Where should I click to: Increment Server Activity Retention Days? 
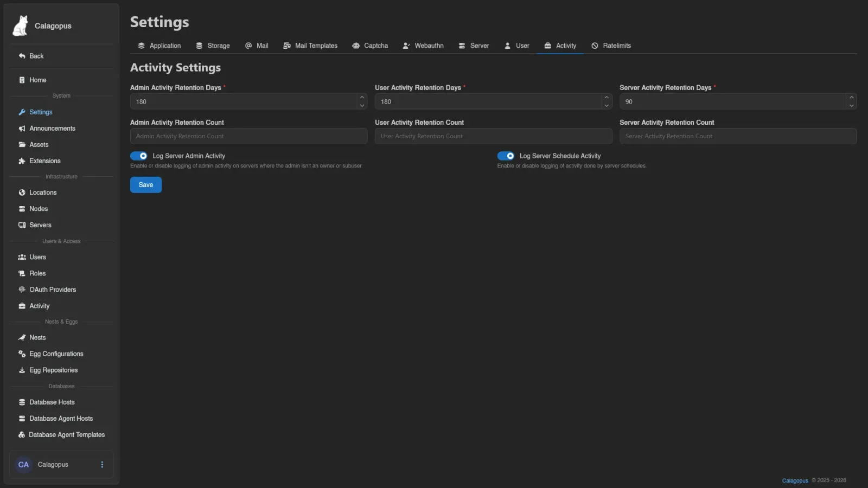coord(851,98)
